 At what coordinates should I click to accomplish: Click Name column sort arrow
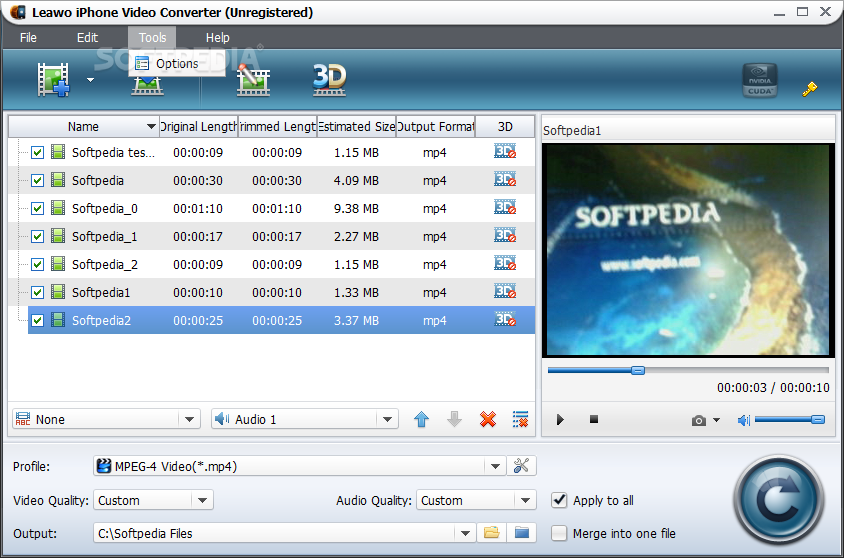pyautogui.click(x=151, y=126)
